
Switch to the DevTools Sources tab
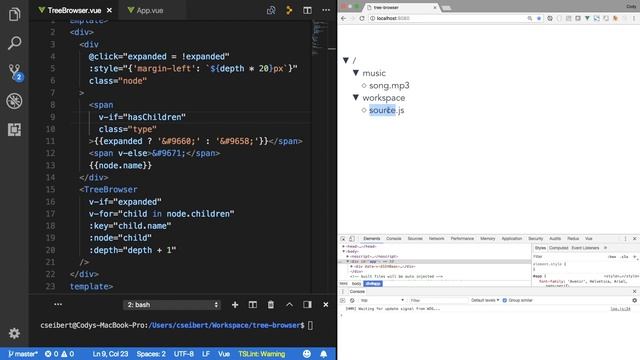[x=415, y=238]
